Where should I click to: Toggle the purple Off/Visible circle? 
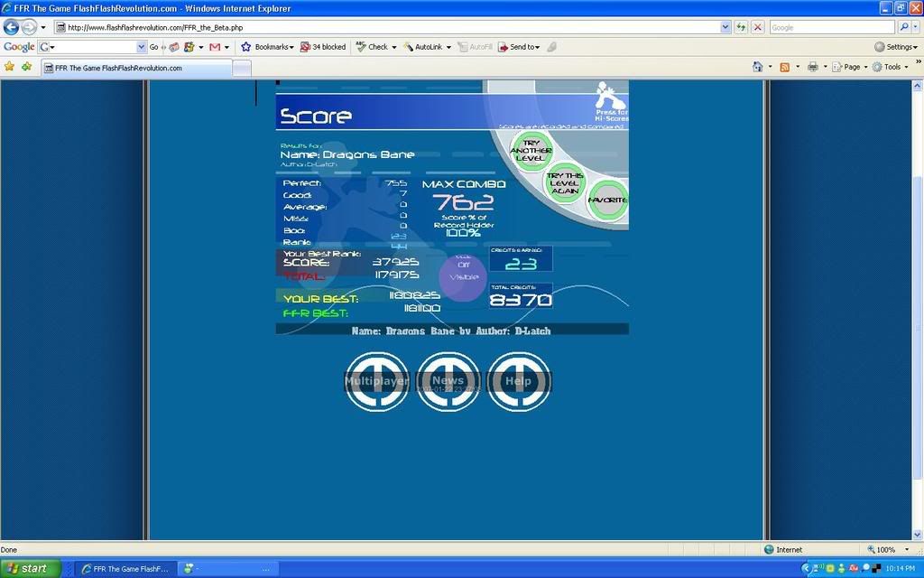pos(463,272)
